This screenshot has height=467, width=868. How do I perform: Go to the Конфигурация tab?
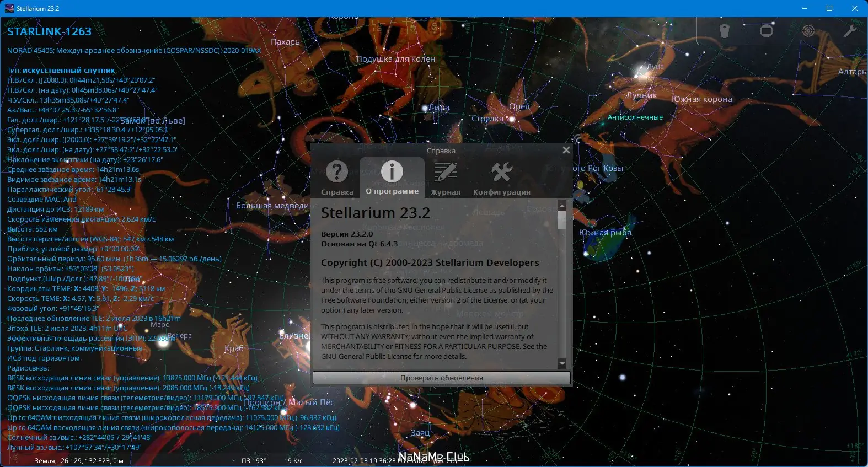(502, 178)
